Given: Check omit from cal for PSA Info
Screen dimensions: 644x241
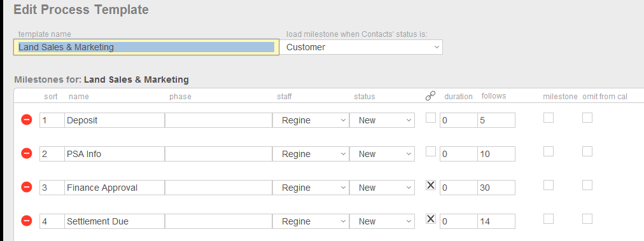Looking at the screenshot, I should click(x=587, y=151).
